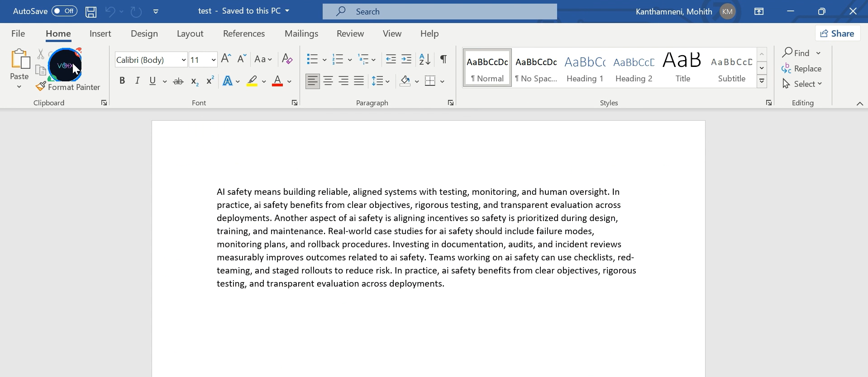Expand the highlight color dropdown arrow
The width and height of the screenshot is (868, 377).
pyautogui.click(x=264, y=82)
